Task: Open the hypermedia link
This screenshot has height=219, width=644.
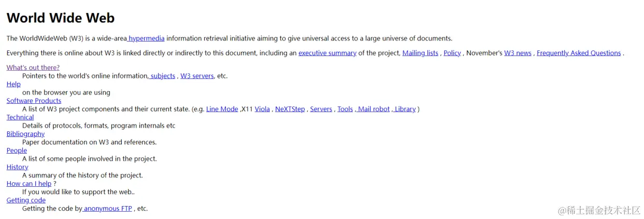Action: point(146,38)
